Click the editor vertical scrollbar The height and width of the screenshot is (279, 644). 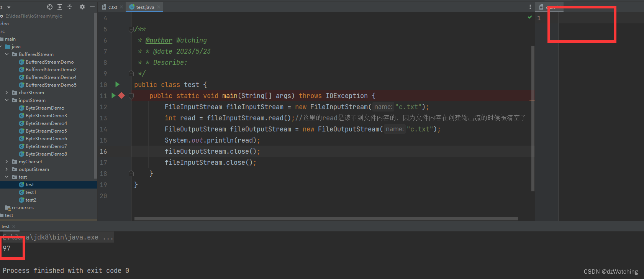pos(533,118)
